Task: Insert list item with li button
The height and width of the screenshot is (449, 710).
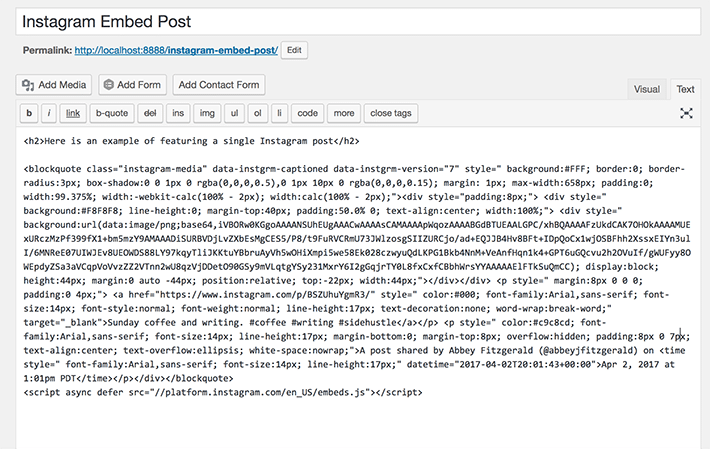Action: pyautogui.click(x=279, y=113)
